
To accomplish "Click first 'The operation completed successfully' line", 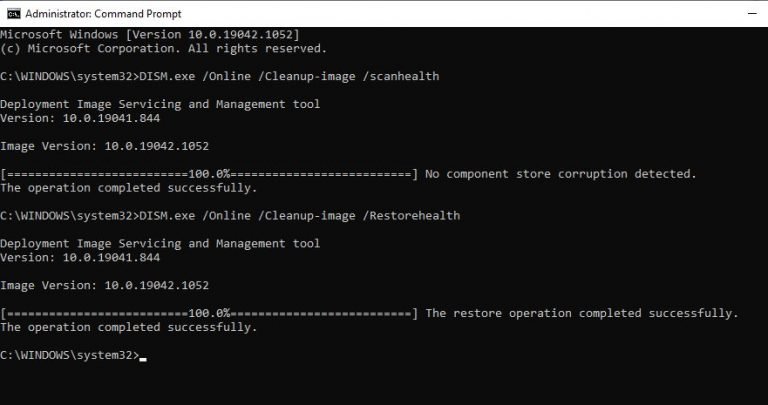I will click(x=129, y=188).
